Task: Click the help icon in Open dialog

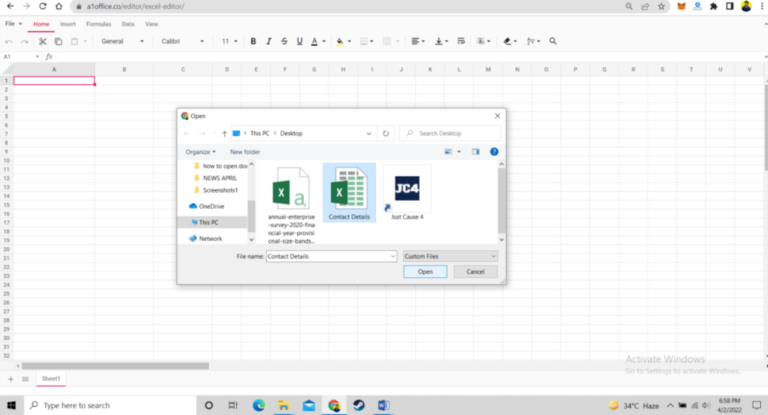Action: click(x=494, y=152)
